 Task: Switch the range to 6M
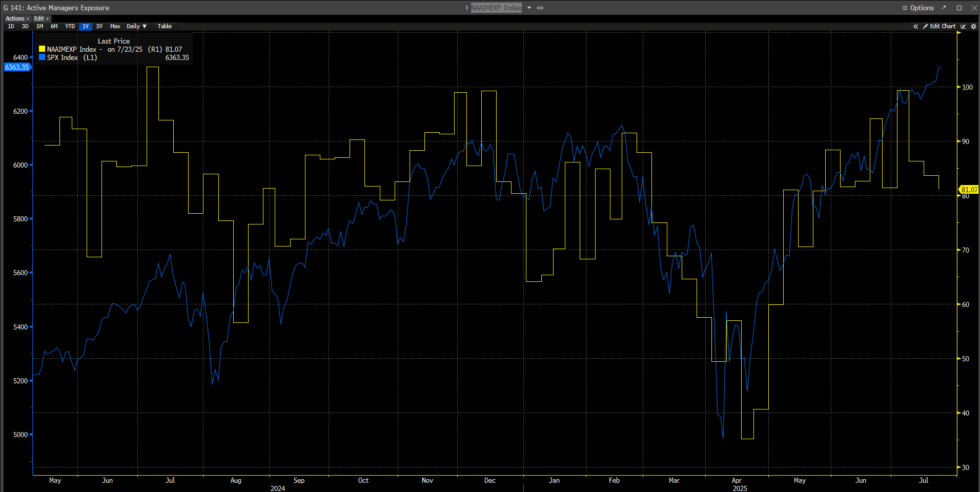(54, 27)
